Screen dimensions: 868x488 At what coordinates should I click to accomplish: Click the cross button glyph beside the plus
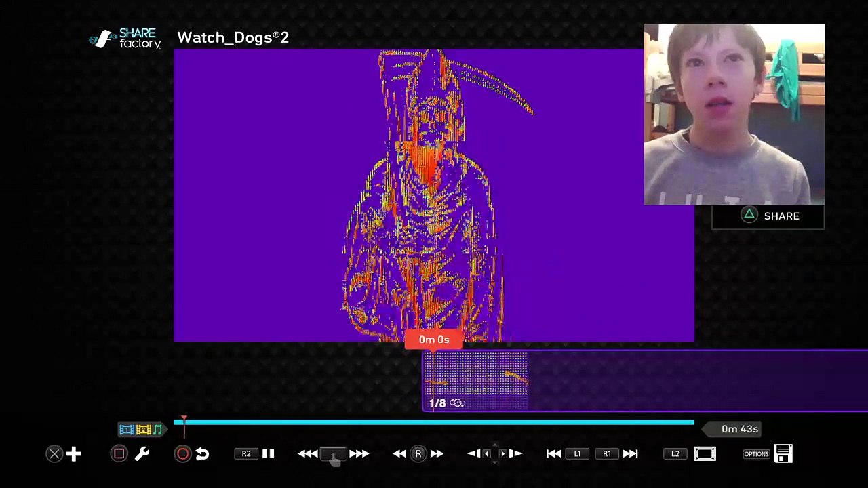tap(54, 453)
